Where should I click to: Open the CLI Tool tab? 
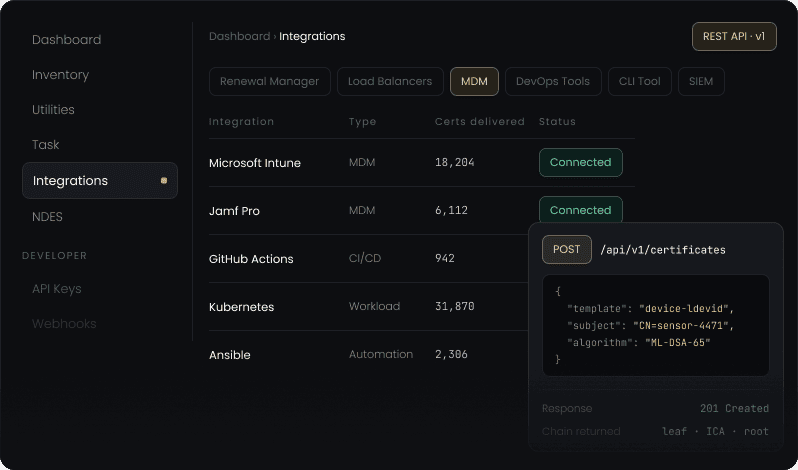point(639,81)
